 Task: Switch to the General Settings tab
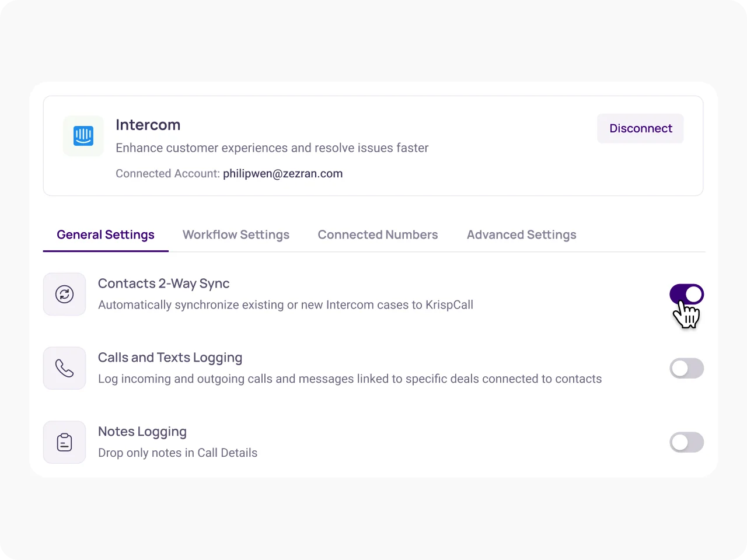(106, 235)
